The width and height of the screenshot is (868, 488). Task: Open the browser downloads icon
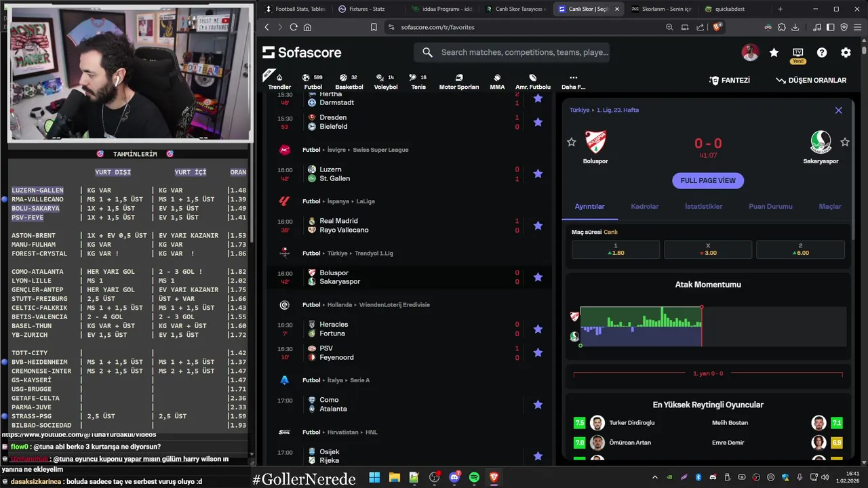(795, 27)
